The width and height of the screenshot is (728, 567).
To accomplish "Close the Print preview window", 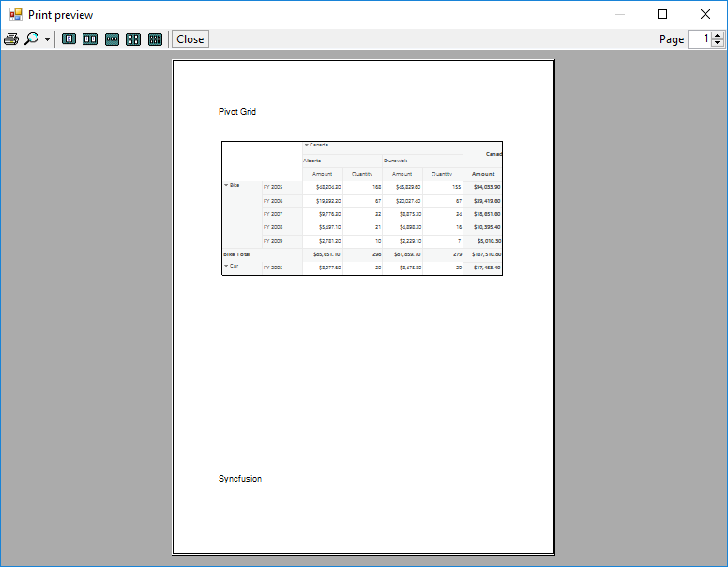I will pos(705,14).
